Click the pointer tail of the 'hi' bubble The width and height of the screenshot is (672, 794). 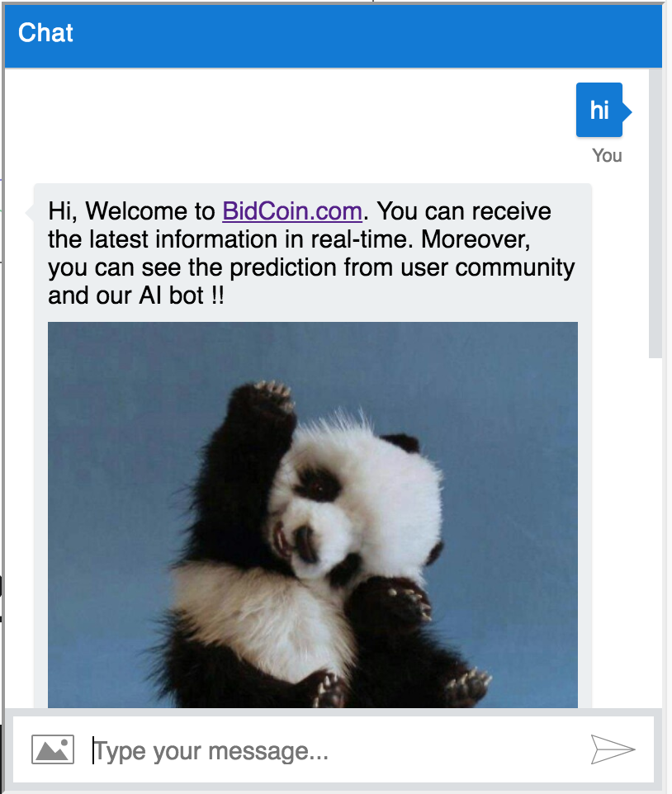coord(627,112)
